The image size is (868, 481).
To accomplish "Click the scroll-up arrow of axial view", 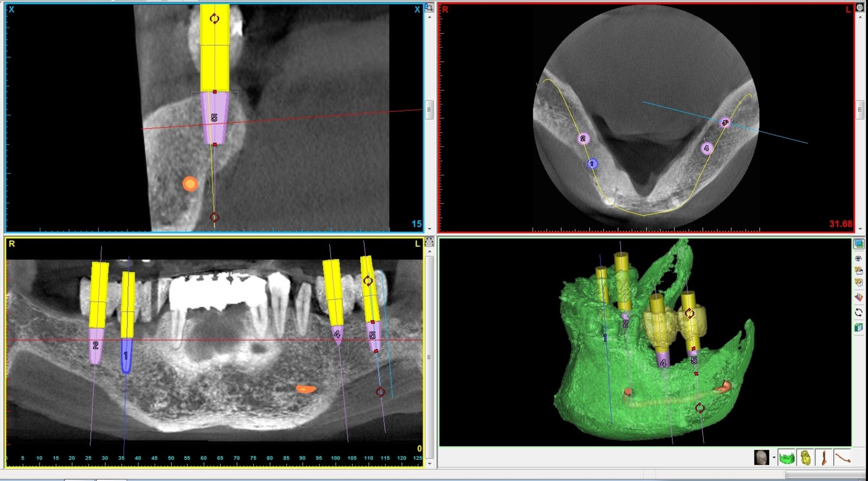I will pyautogui.click(x=860, y=17).
